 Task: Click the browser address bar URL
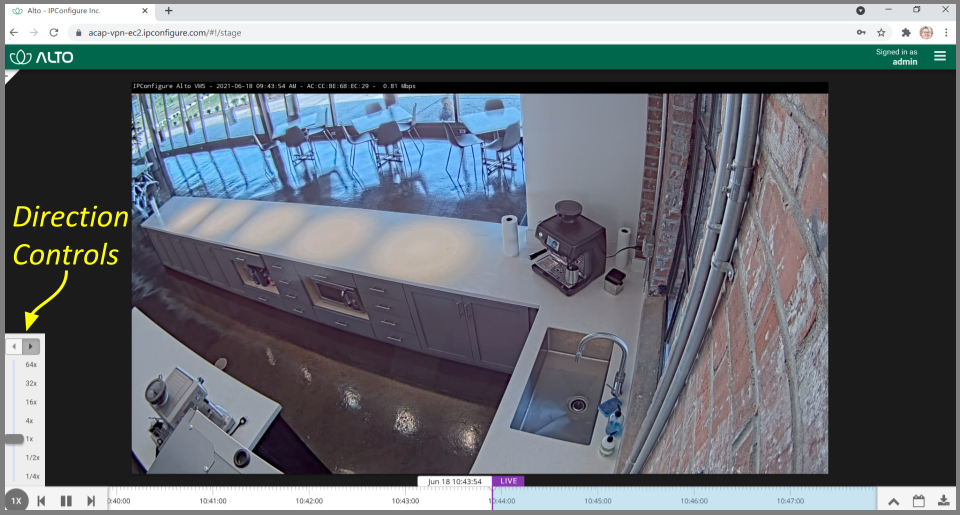coord(165,33)
